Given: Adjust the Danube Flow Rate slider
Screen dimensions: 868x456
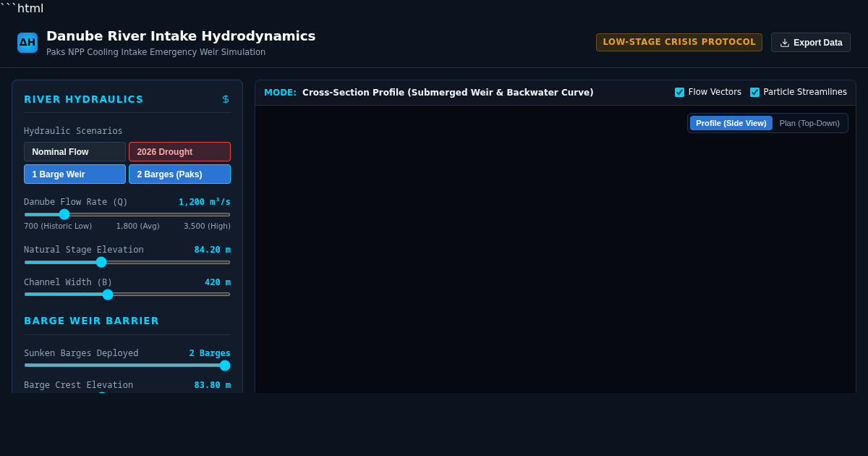Looking at the screenshot, I should coord(127,214).
